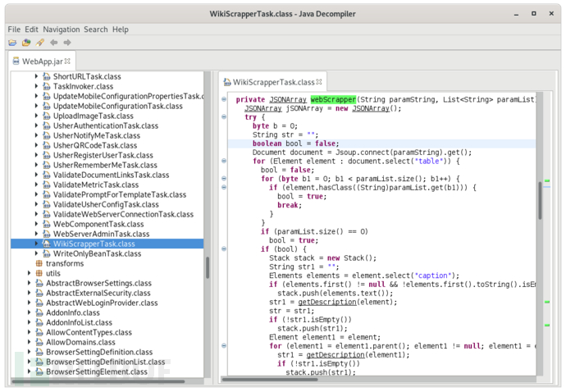This screenshot has width=566, height=392.
Task: Close the WikiScrapperTask.class editor tab
Action: pyautogui.click(x=319, y=82)
